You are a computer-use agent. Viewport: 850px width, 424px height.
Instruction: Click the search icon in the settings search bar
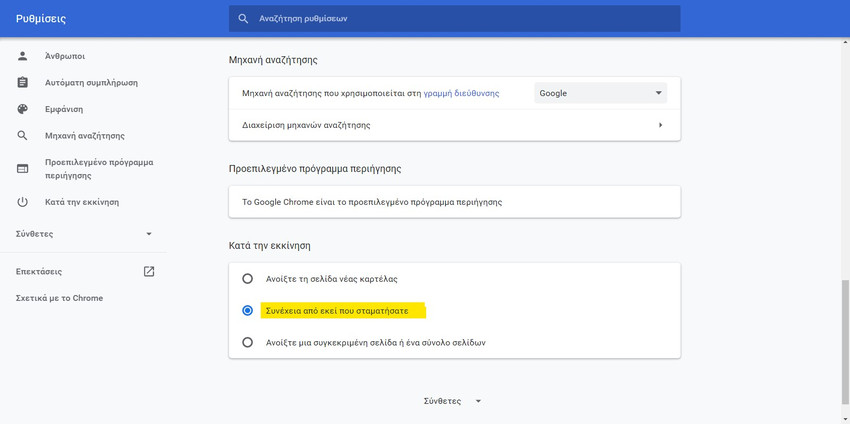(x=243, y=18)
